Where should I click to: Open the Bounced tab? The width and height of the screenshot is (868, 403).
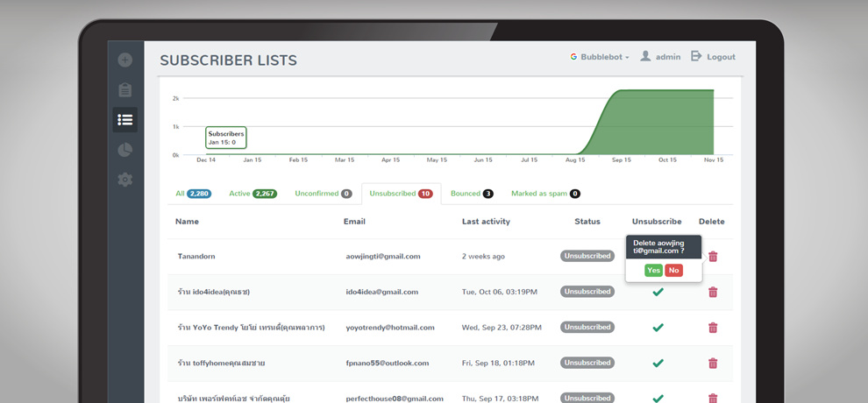pyautogui.click(x=472, y=194)
